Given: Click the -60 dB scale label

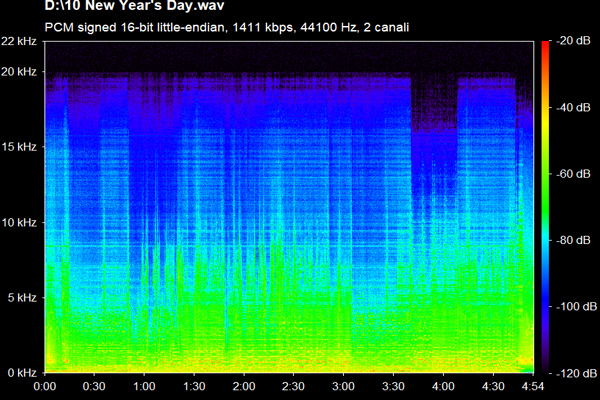Looking at the screenshot, I should point(573,174).
